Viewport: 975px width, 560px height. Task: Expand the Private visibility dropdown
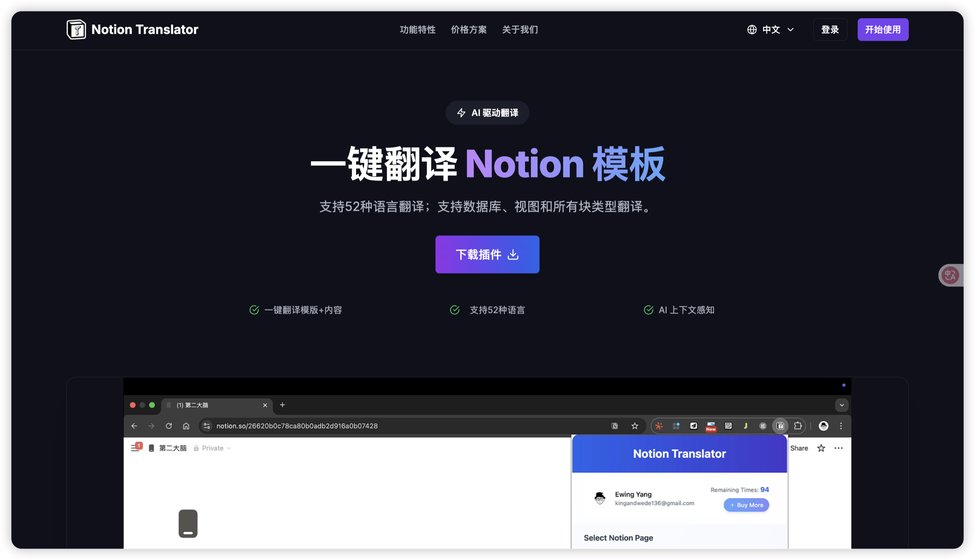212,448
